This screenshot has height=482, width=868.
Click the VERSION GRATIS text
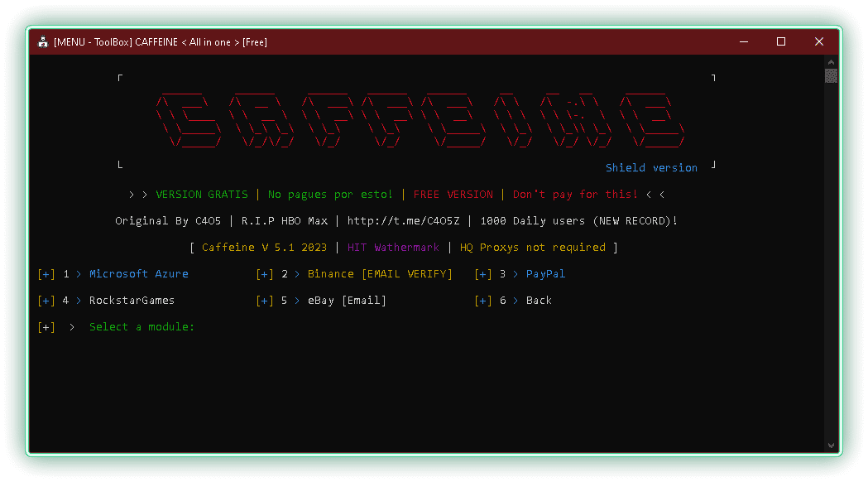(202, 195)
